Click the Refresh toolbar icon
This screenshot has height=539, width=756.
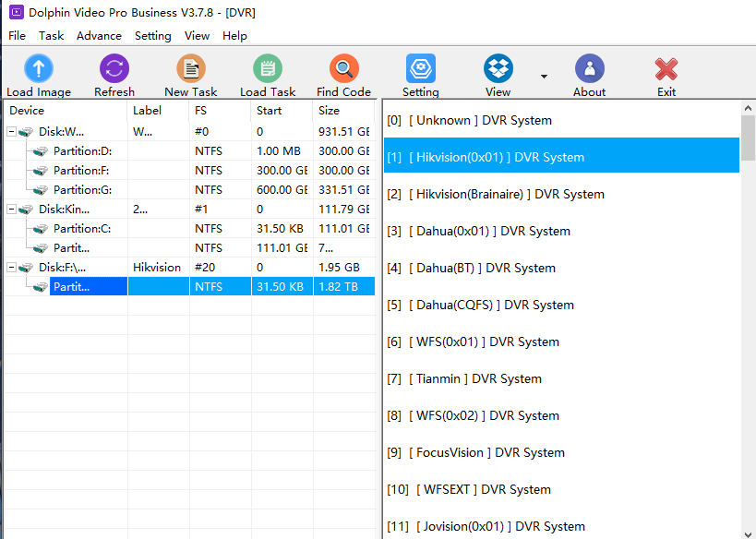pos(114,68)
